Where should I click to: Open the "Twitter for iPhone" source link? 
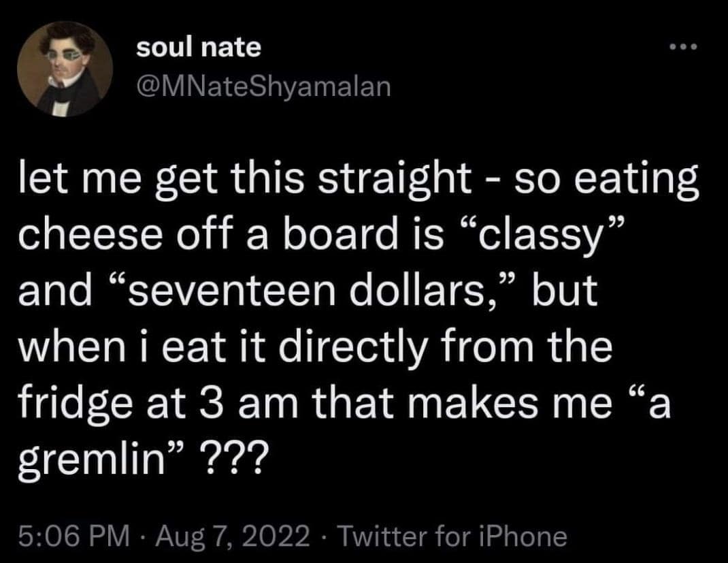[452, 535]
